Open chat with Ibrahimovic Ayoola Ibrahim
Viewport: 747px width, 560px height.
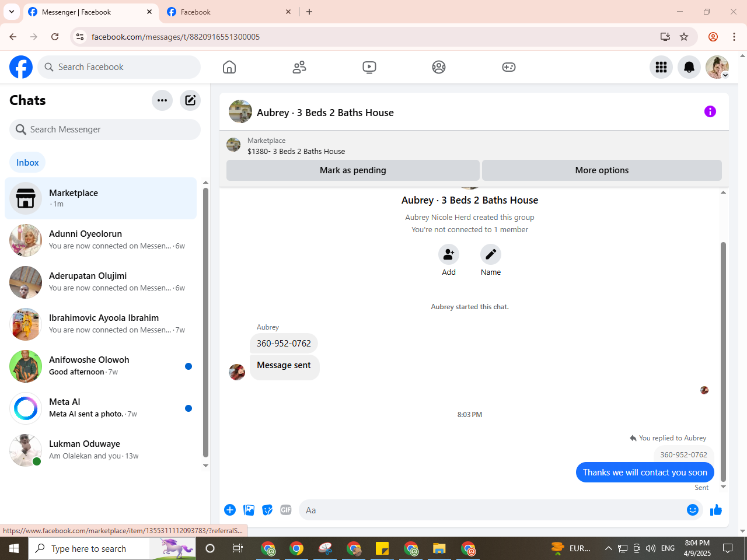coord(101,324)
